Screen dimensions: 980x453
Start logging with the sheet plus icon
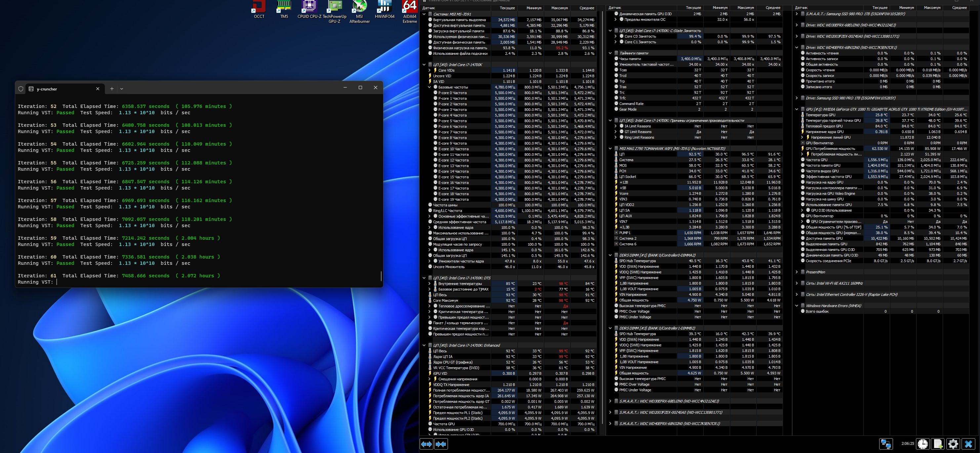[938, 444]
